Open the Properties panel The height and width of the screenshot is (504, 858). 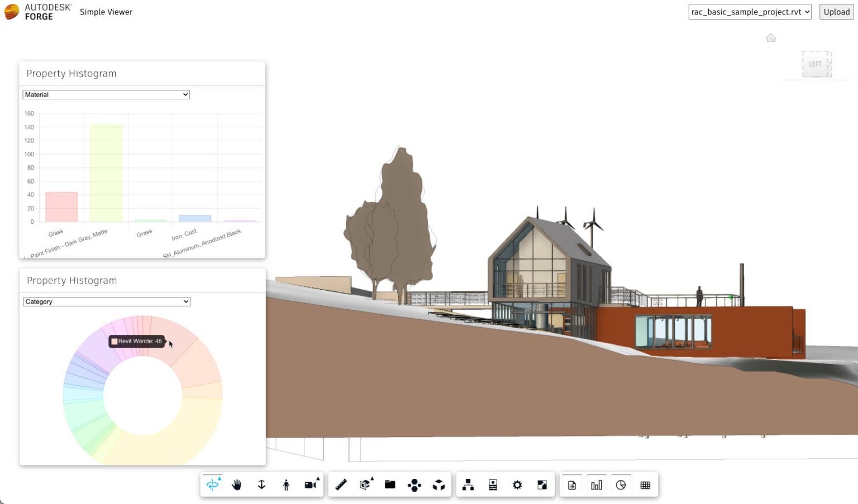pos(492,484)
